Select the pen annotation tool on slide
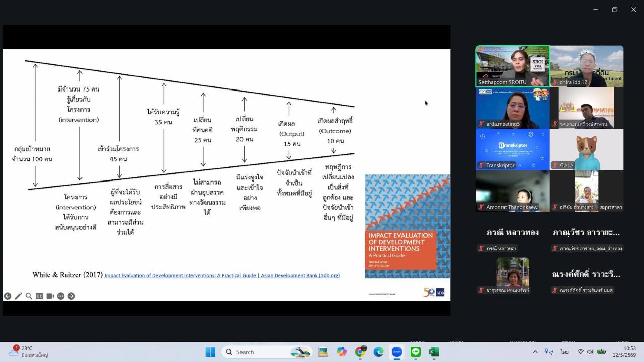The image size is (644, 362). (x=18, y=296)
